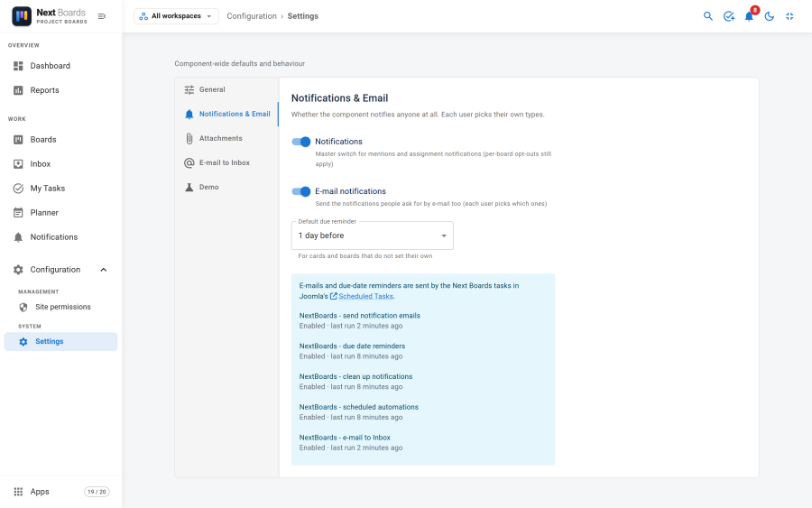Open notifications bell in top bar
The image size is (812, 508).
pyautogui.click(x=749, y=16)
